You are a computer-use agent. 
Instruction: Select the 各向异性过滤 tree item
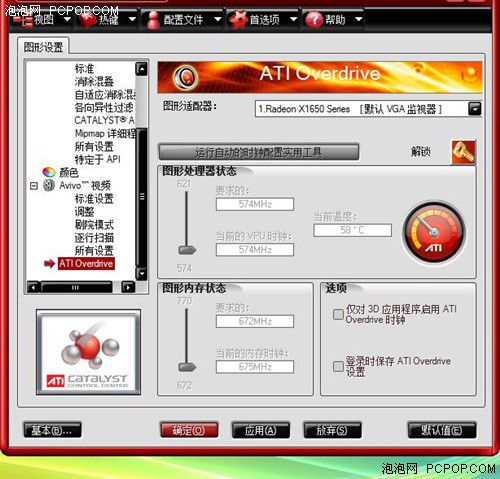tap(104, 107)
